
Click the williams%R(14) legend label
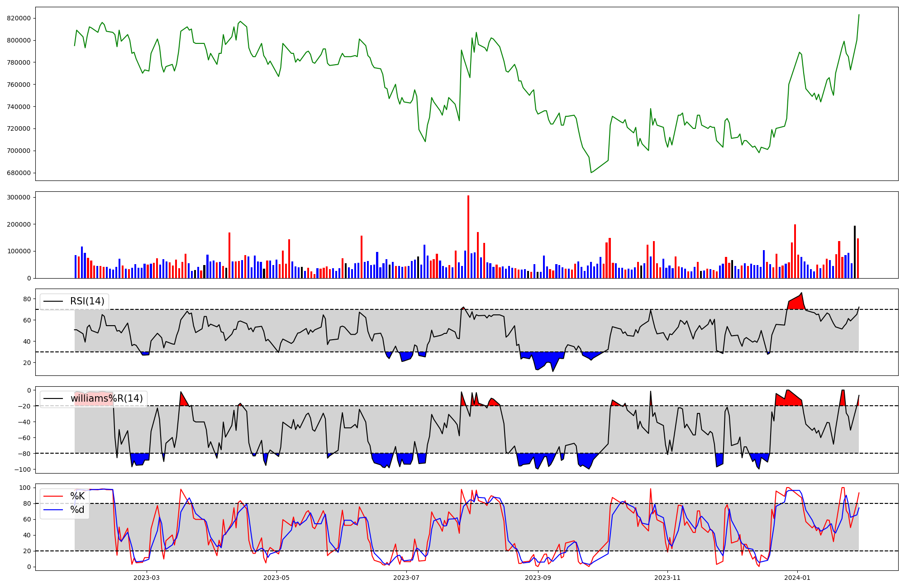106,398
